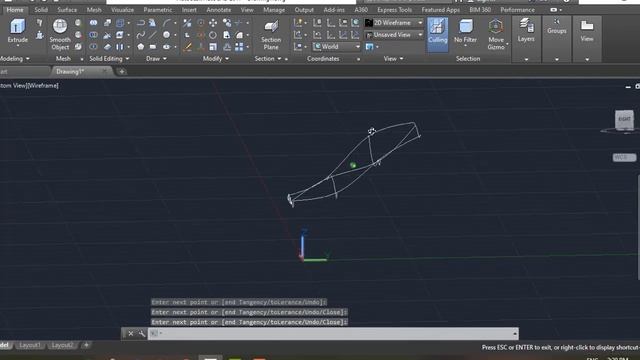The width and height of the screenshot is (640, 360).
Task: Open the Groups panel button
Action: tap(557, 27)
